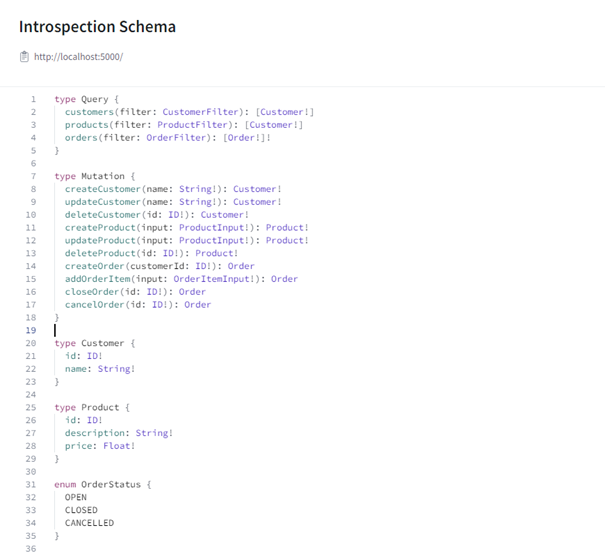Click the CLOSED enum value

coord(81,510)
